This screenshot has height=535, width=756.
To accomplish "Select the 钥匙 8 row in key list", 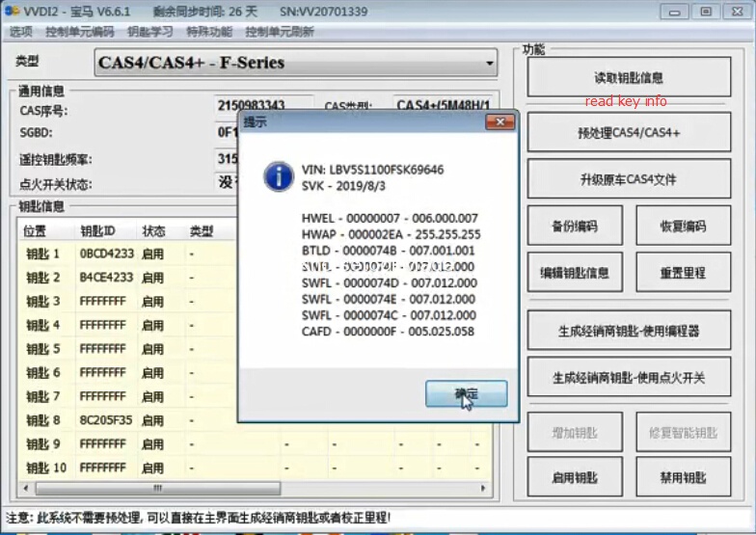I will click(43, 420).
